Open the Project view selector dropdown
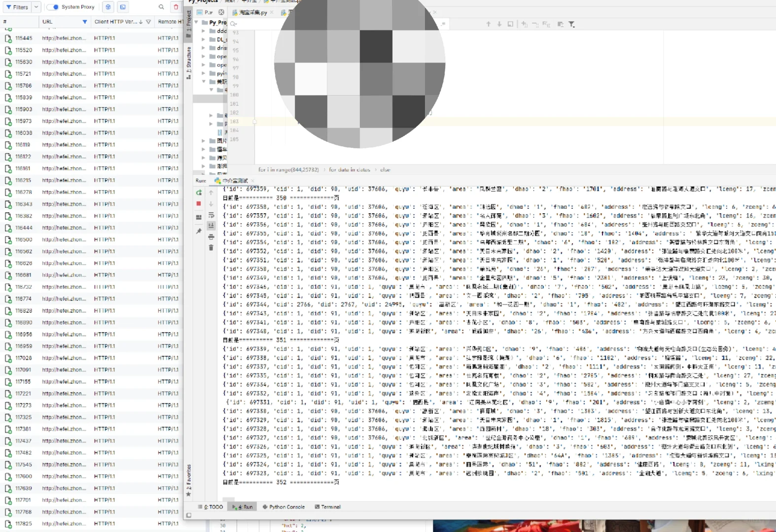This screenshot has width=776, height=532. tap(206, 12)
